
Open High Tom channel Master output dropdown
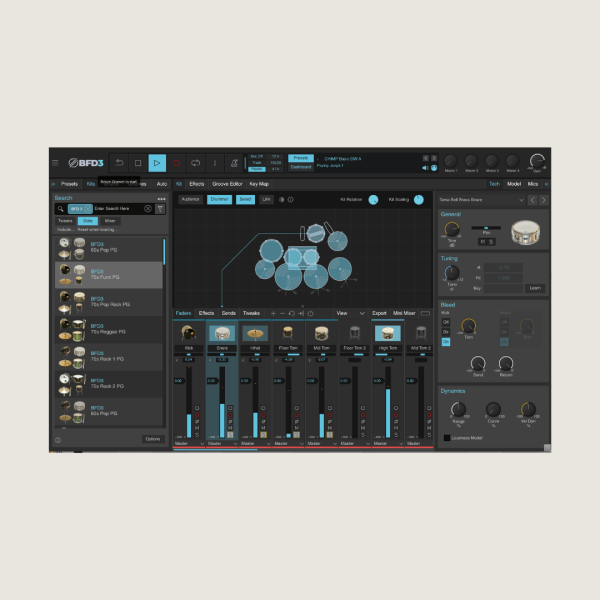click(x=388, y=443)
